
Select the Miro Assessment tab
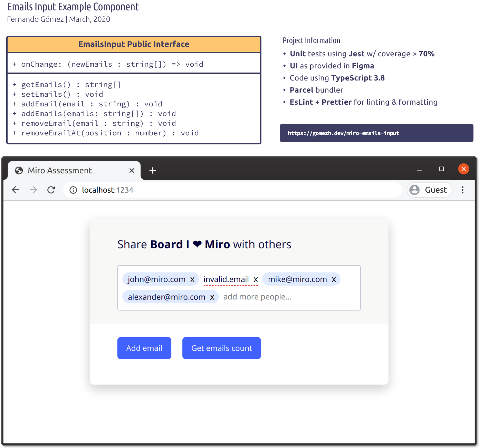pos(66,171)
